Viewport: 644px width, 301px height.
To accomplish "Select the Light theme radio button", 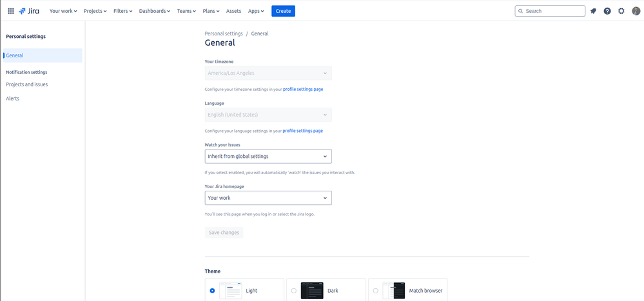I will pos(212,290).
